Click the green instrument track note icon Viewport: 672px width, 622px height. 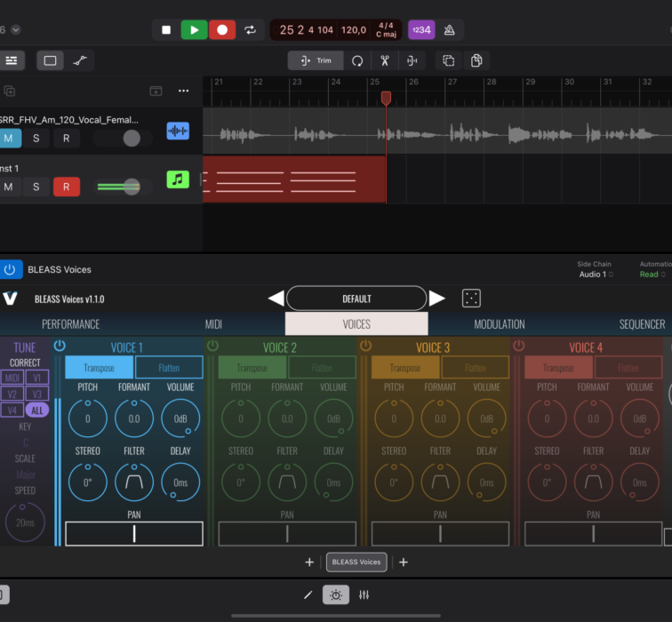point(178,179)
